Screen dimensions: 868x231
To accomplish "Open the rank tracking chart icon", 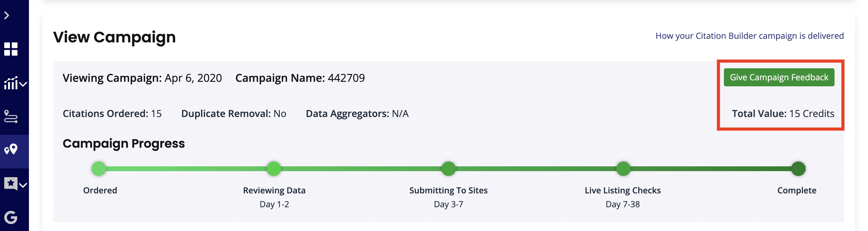I will point(11,83).
